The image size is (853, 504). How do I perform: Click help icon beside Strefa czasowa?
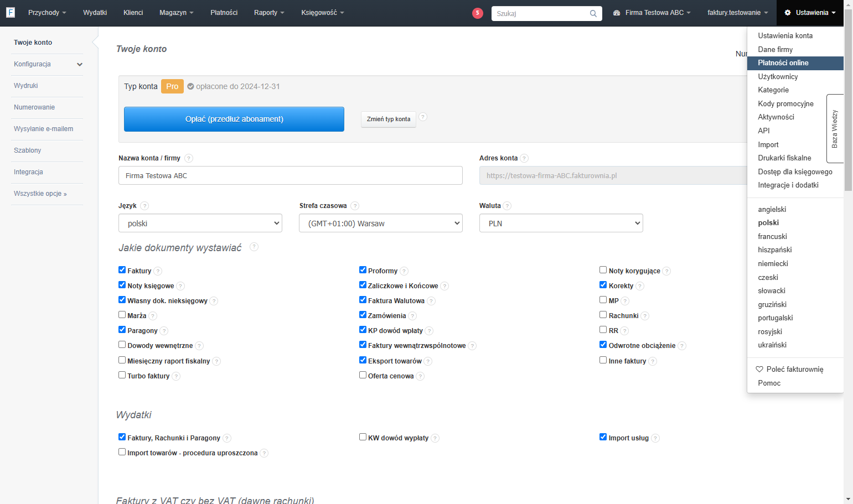(355, 206)
